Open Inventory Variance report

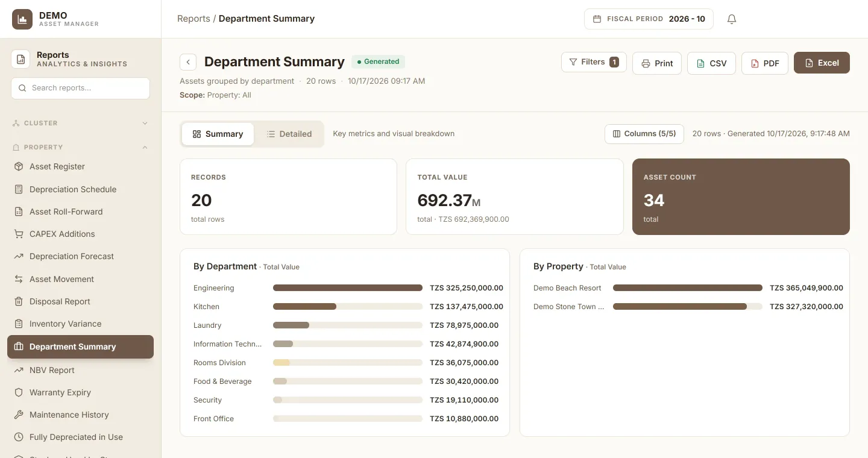click(80, 324)
